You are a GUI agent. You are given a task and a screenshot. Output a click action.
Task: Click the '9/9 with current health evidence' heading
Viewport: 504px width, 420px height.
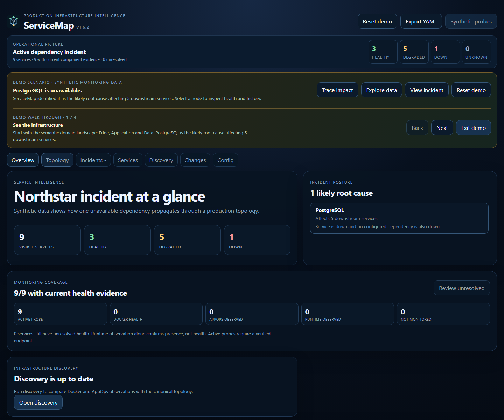pos(70,293)
